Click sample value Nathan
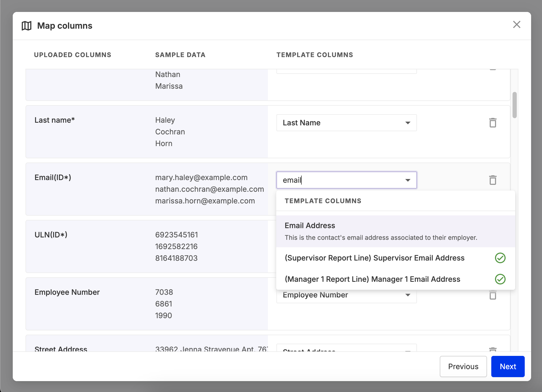The height and width of the screenshot is (392, 542). pos(168,74)
